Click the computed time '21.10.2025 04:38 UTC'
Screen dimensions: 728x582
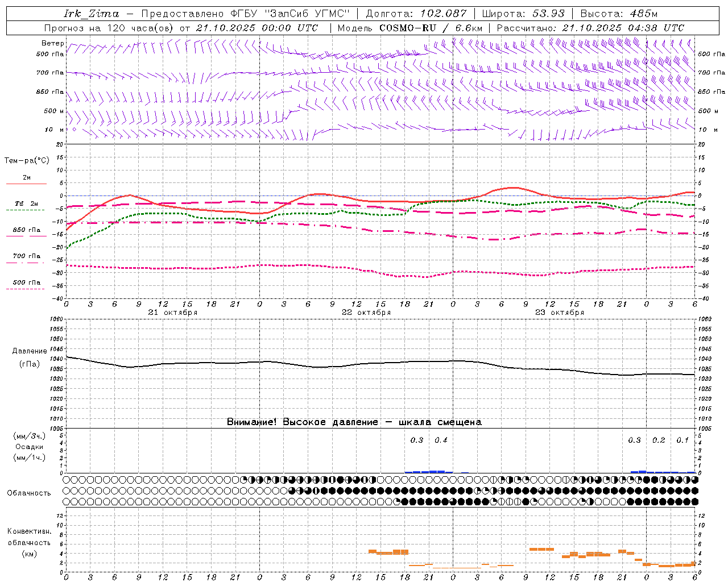coord(623,28)
